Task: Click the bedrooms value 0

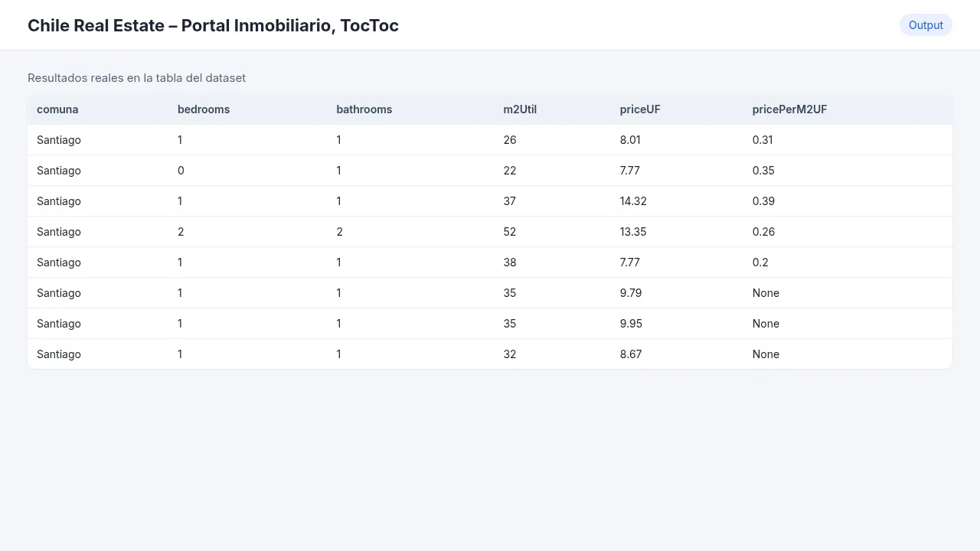Action: pyautogui.click(x=181, y=171)
